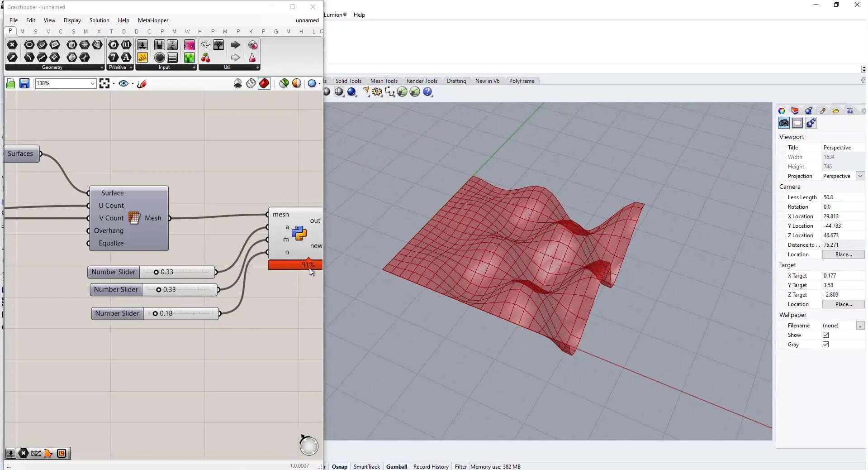This screenshot has width=868, height=470.
Task: Click the pink flask icon in Util panel
Action: pos(252,58)
